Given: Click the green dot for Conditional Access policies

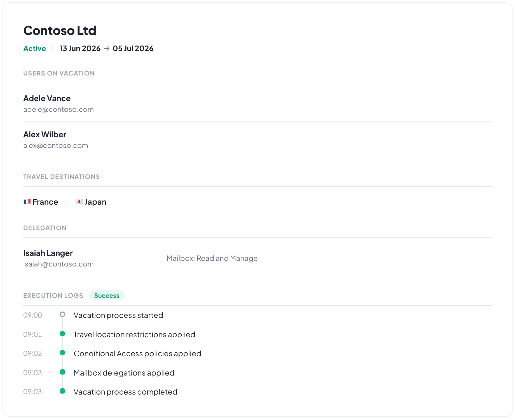Looking at the screenshot, I should pyautogui.click(x=62, y=353).
